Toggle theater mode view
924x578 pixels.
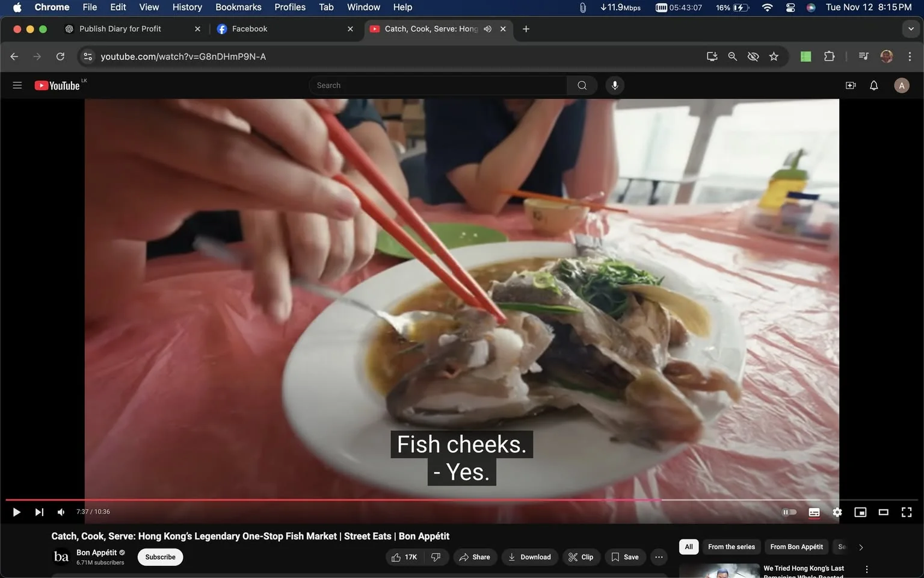884,512
